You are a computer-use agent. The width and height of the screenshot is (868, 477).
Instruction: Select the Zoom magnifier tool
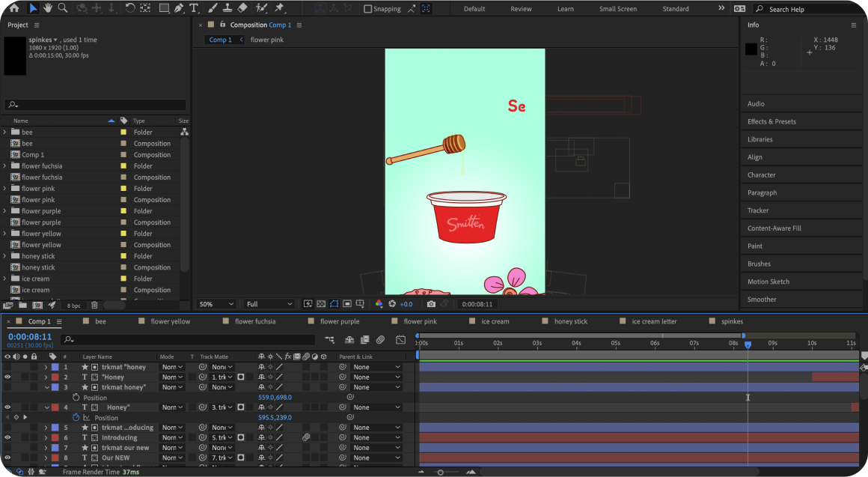pos(63,8)
